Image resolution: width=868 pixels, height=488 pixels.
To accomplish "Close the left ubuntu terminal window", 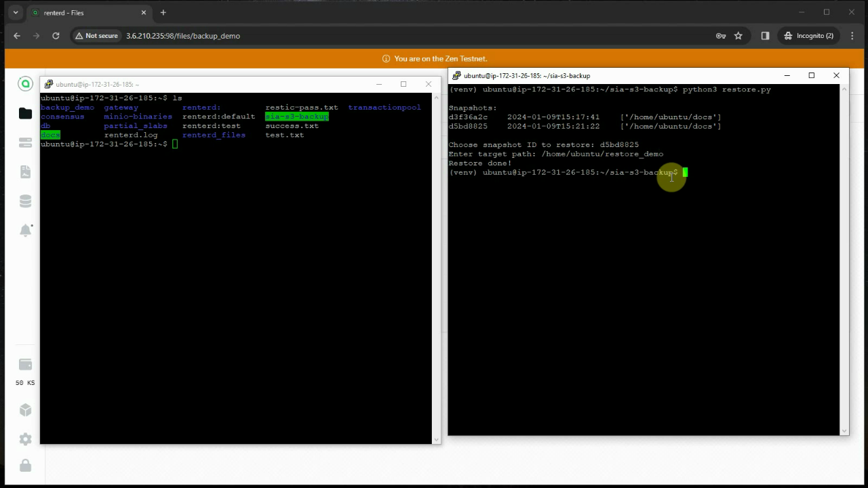I will (x=429, y=84).
